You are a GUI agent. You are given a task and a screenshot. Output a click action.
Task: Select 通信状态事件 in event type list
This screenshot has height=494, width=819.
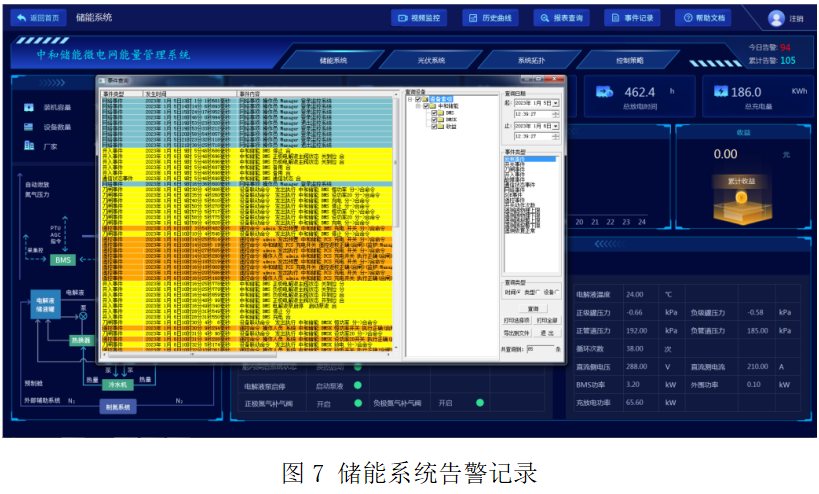[519, 184]
